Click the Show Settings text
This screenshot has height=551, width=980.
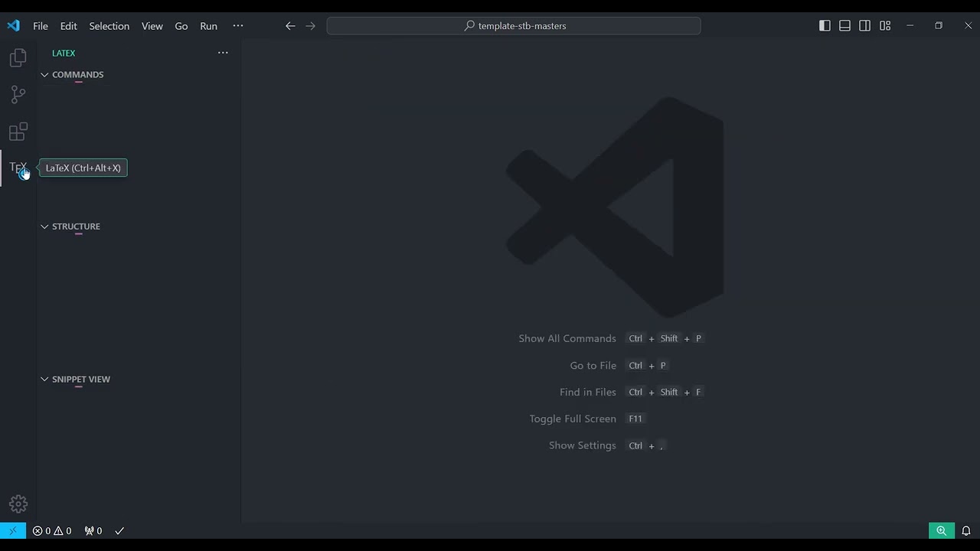tap(583, 445)
